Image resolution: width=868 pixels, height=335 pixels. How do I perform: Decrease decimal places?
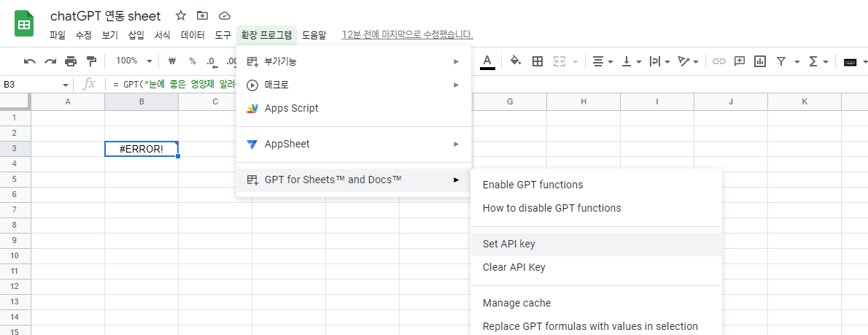[212, 61]
